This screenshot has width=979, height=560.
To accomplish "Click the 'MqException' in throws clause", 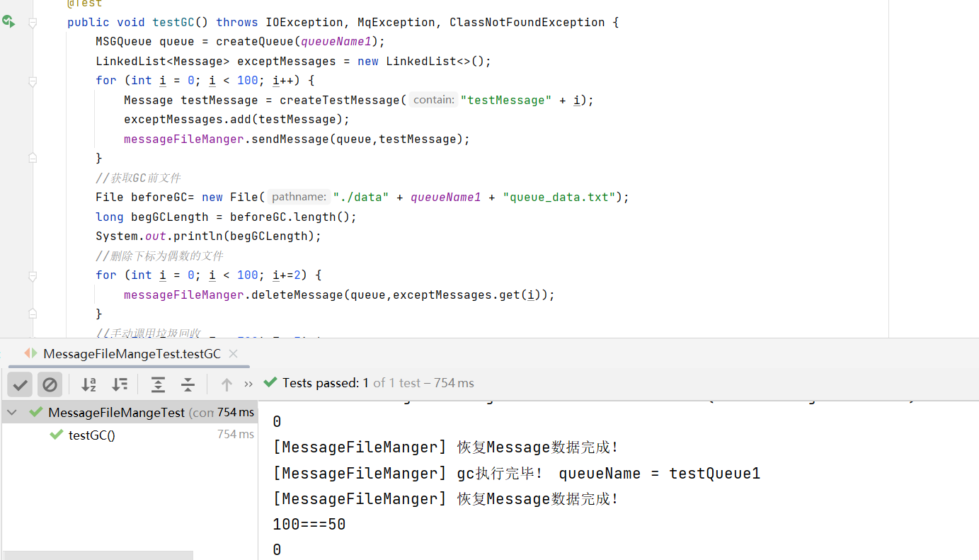I will [396, 23].
